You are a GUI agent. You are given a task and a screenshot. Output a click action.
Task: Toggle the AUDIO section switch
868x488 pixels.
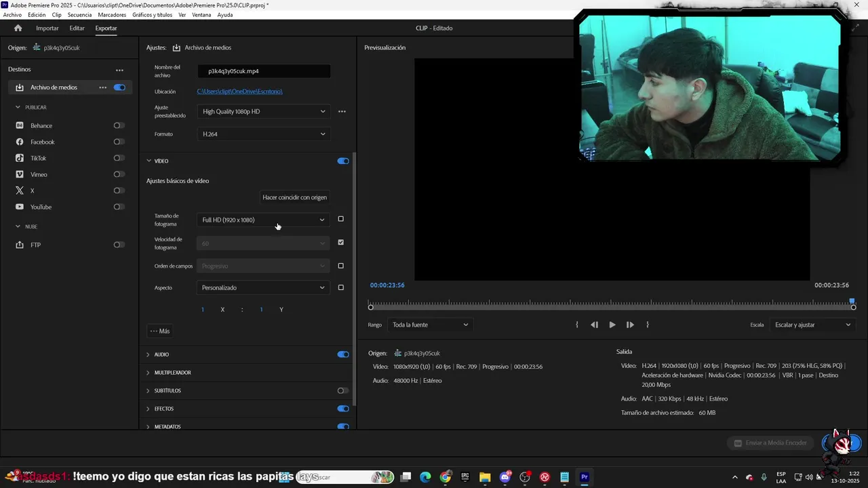343,354
